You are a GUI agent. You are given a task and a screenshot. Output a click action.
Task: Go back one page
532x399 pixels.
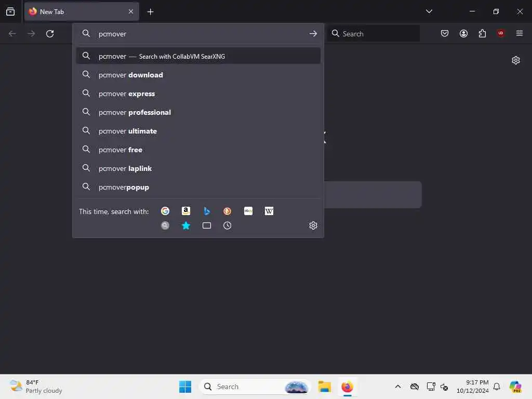pos(12,34)
